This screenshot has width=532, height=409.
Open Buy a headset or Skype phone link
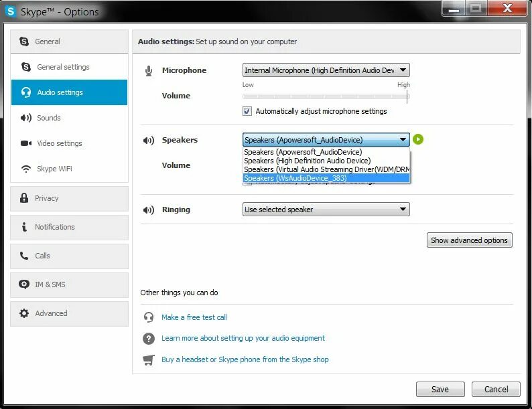click(x=245, y=359)
